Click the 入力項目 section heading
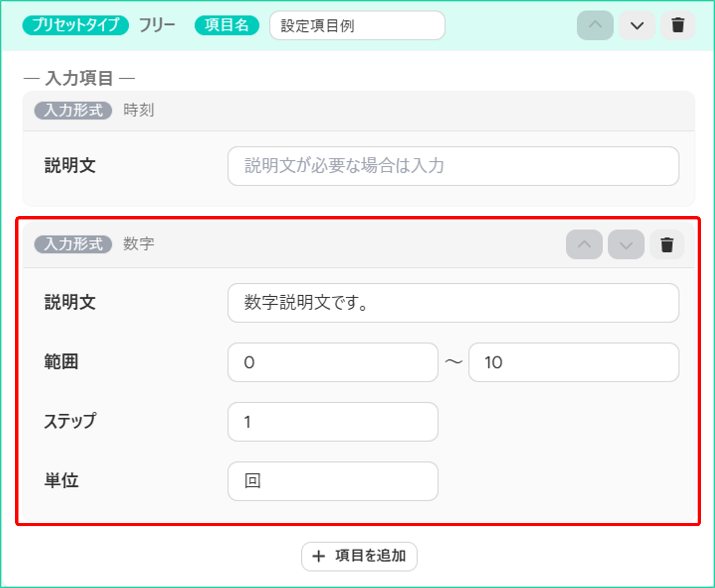Screen dimensions: 715x588 (79, 78)
